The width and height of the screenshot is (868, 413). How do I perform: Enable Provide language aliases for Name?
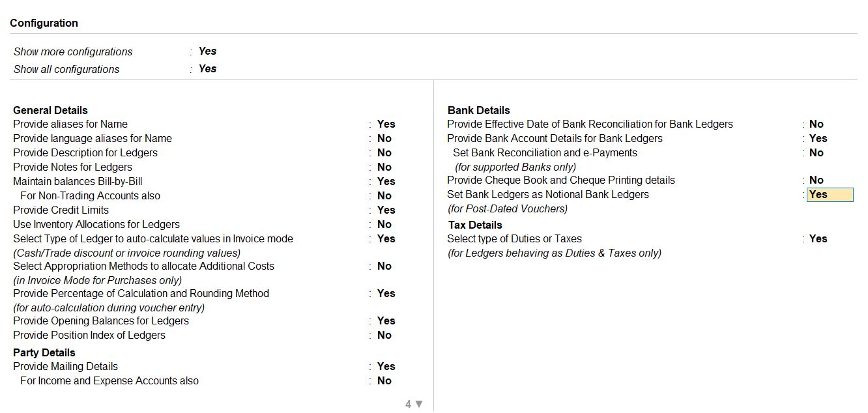pyautogui.click(x=384, y=138)
